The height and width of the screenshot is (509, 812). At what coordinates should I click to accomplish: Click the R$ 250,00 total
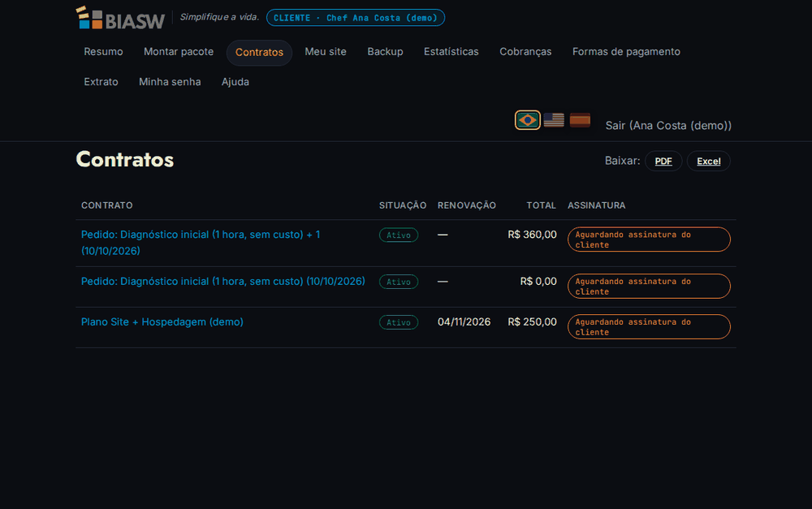tap(533, 322)
